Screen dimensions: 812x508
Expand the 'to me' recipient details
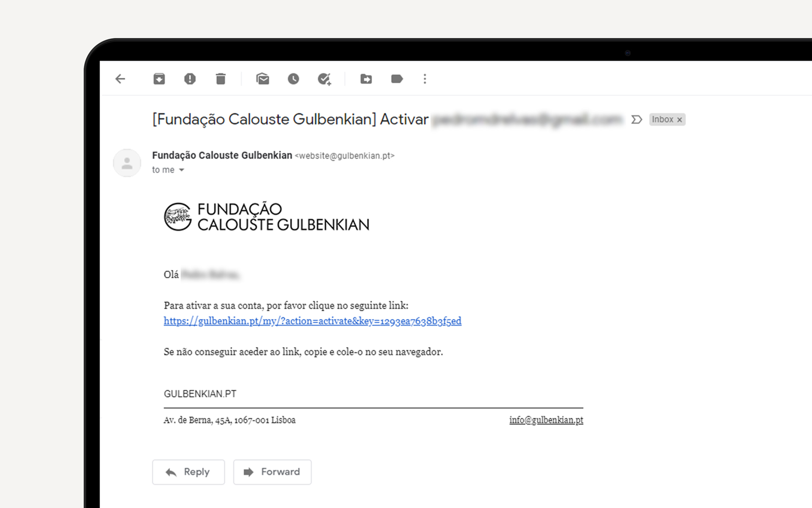tap(181, 170)
